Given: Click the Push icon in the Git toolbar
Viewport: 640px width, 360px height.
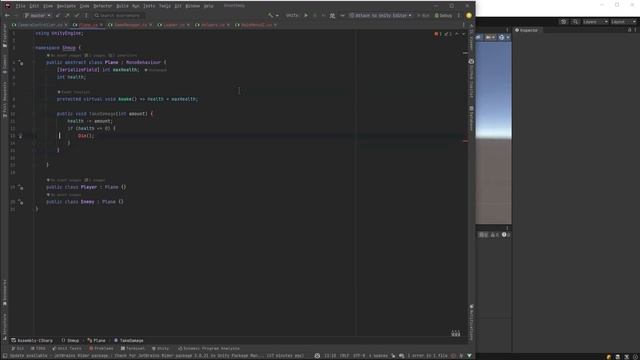Looking at the screenshot, I should pyautogui.click(x=67, y=16).
